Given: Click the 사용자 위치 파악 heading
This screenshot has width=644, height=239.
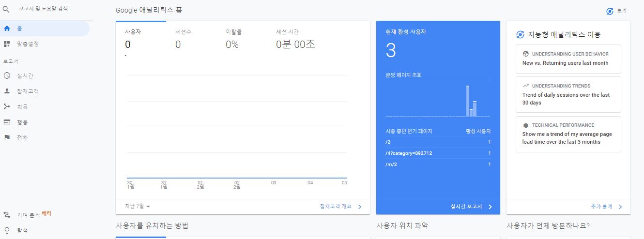Looking at the screenshot, I should [x=402, y=226].
